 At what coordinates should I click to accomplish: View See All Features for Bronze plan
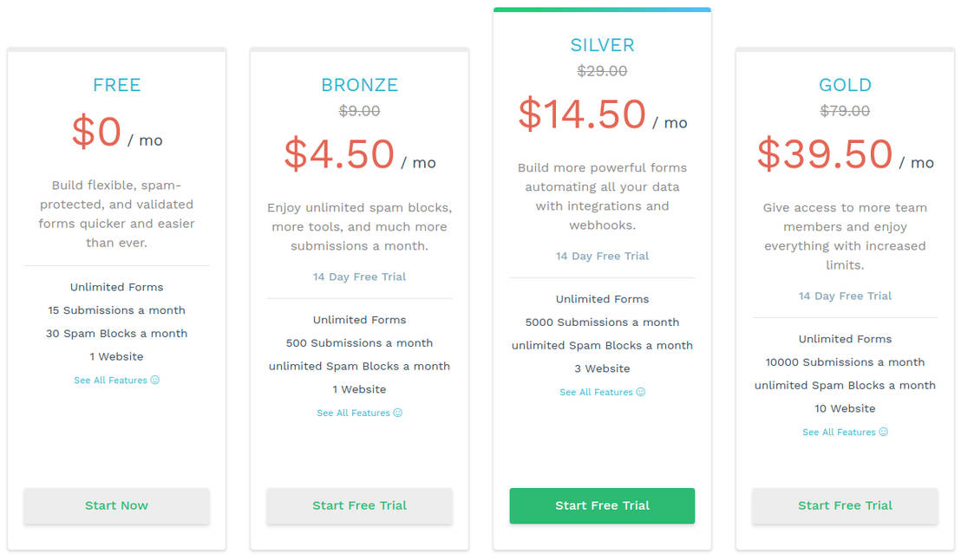[x=353, y=413]
